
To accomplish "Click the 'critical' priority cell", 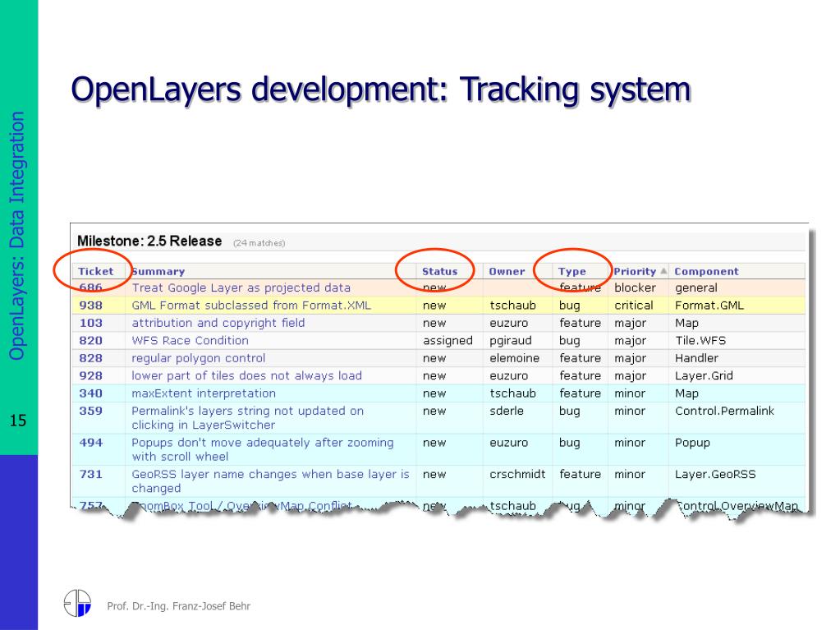I will pos(634,306).
